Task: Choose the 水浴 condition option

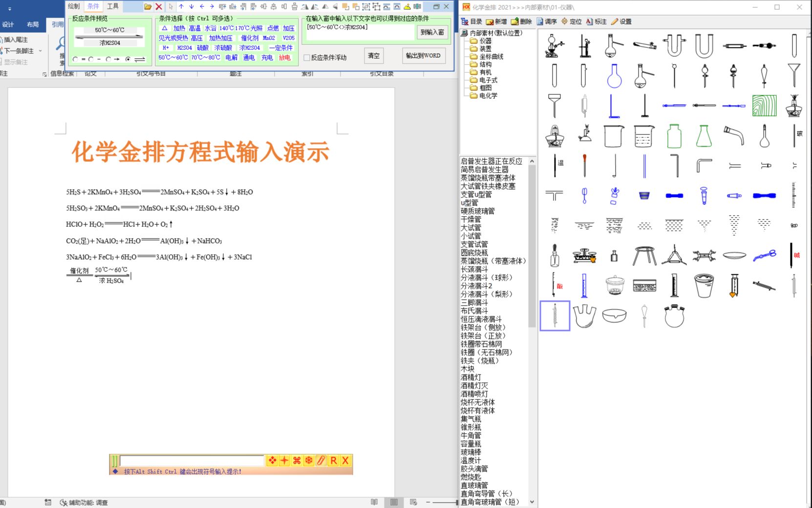Action: pyautogui.click(x=210, y=28)
